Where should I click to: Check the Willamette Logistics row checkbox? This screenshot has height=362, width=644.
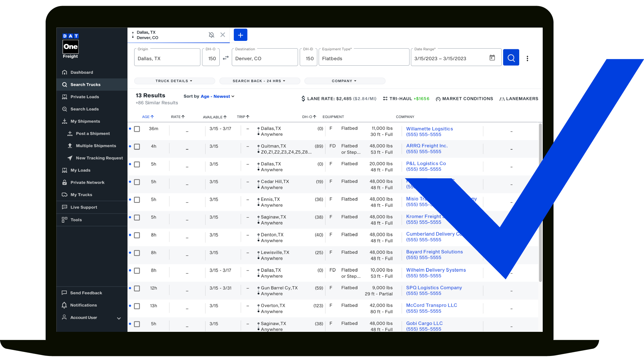click(137, 129)
